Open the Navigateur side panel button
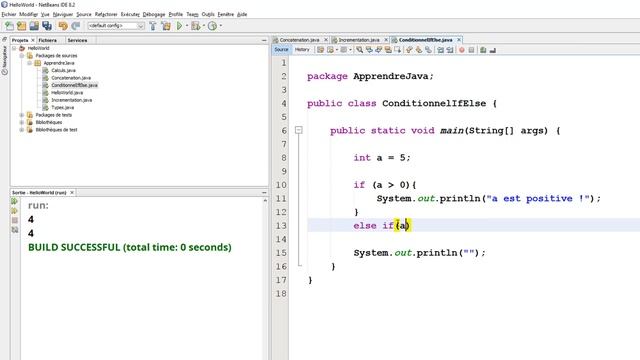Image resolution: width=640 pixels, height=360 pixels. click(x=4, y=61)
